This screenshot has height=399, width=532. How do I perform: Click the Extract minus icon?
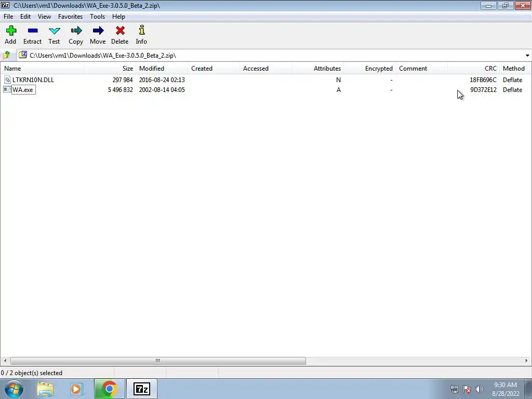33,31
